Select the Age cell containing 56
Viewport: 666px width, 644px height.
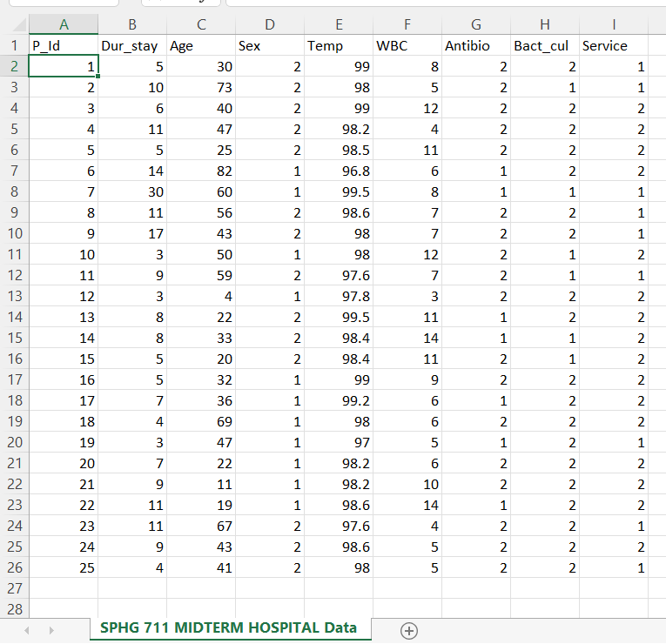201,212
